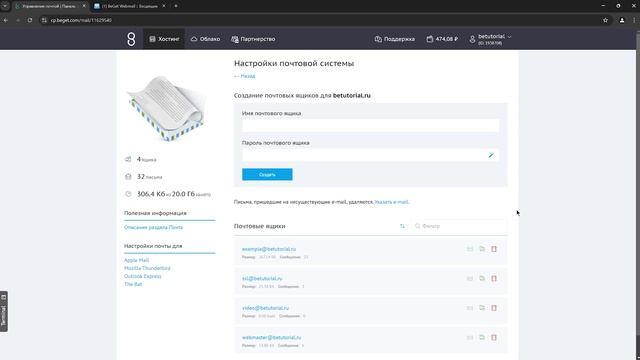Open The Bat setup instructions

[x=133, y=284]
